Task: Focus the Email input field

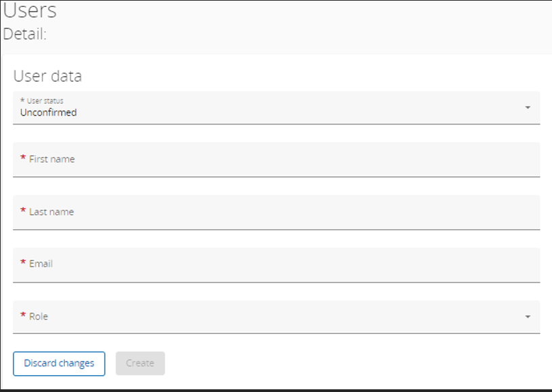Action: 270,265
